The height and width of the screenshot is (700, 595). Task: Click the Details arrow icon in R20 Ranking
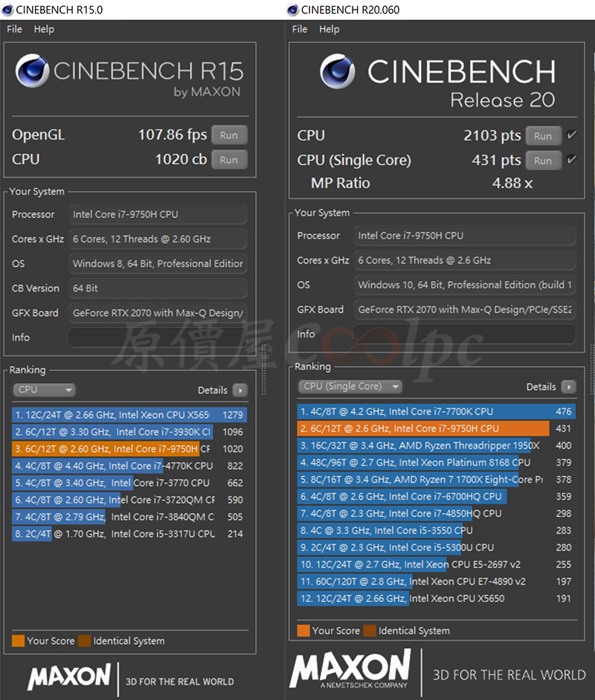coord(569,387)
